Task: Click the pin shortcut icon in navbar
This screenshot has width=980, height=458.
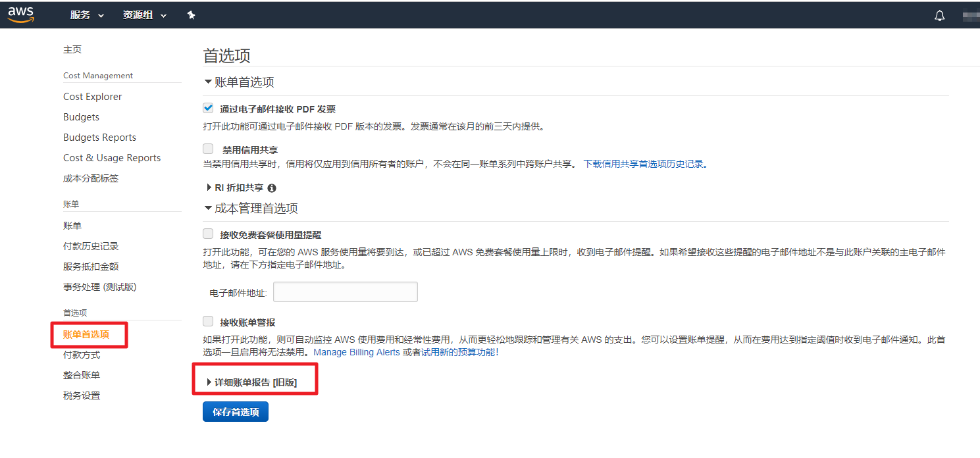Action: (x=191, y=15)
